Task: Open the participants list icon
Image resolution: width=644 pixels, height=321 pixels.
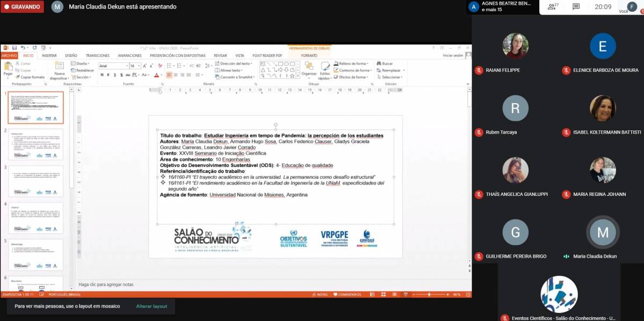Action: click(x=552, y=6)
